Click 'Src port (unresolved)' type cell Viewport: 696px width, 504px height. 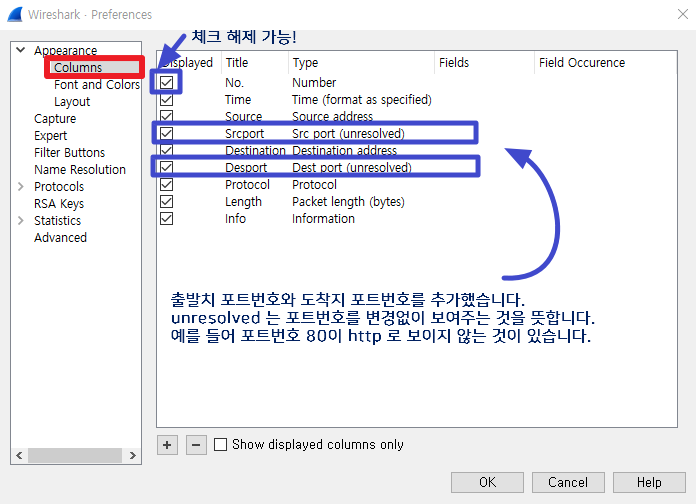click(348, 133)
